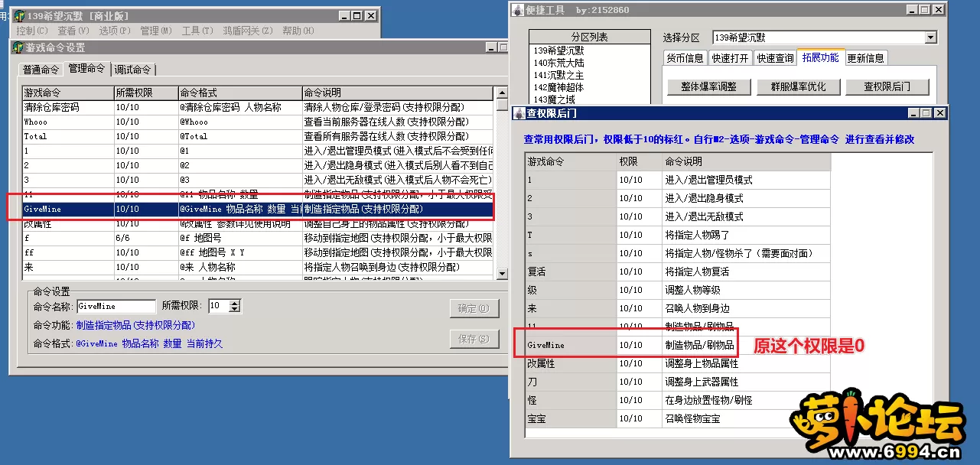The height and width of the screenshot is (465, 980).
Task: Open the 货币信息 tab in 便捷工具
Action: point(685,58)
